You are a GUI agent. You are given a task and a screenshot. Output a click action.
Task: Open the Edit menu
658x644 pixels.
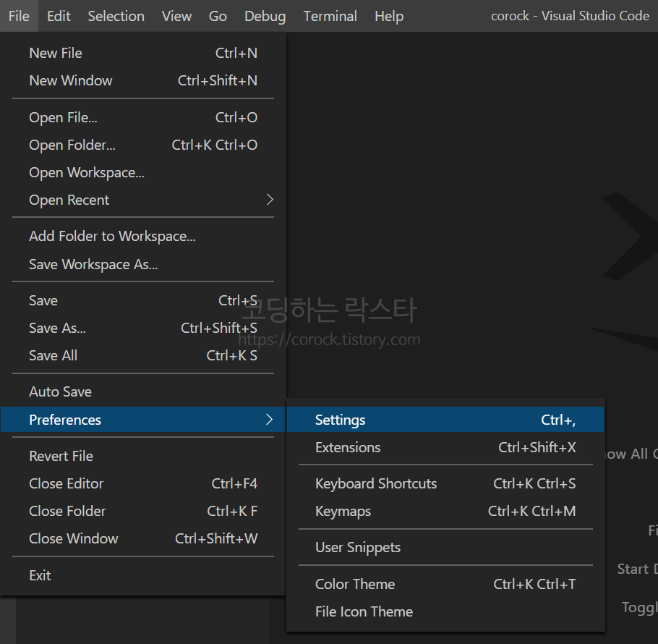[59, 16]
